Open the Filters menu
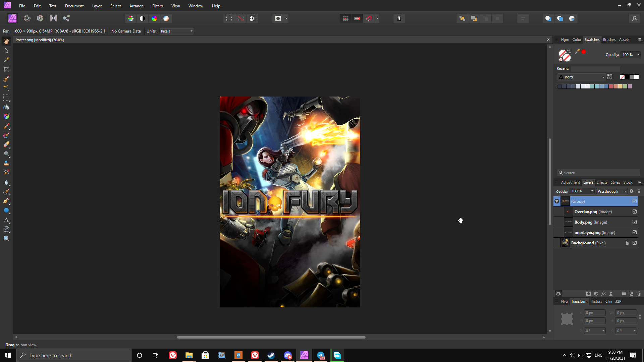This screenshot has width=644, height=362. (x=157, y=6)
